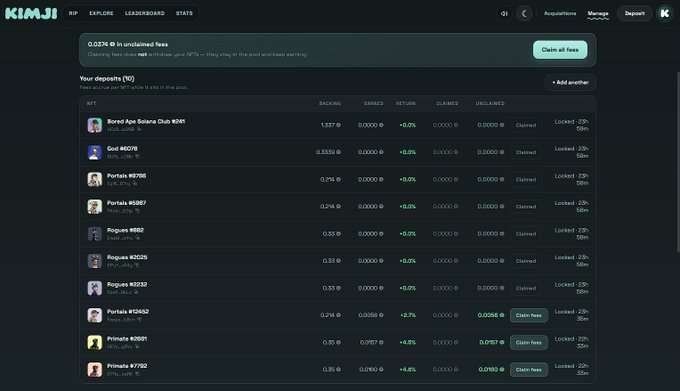Screen dimensions: 680x391
Task: Open the Portals #5967 thumbnail
Action: tap(95, 207)
